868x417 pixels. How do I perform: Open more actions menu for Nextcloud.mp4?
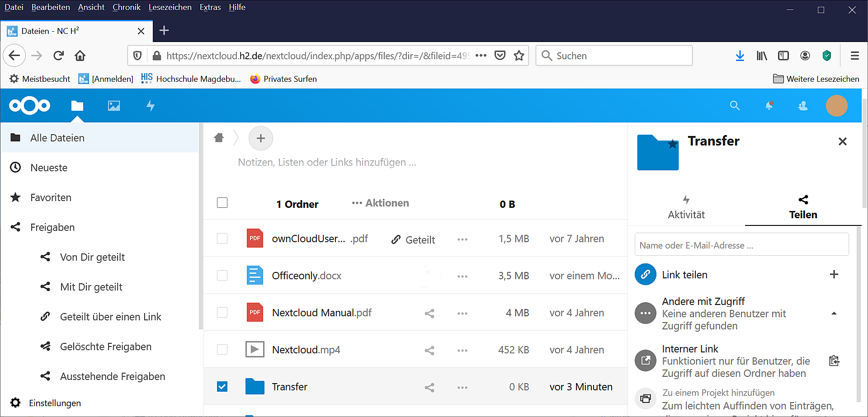(x=462, y=351)
